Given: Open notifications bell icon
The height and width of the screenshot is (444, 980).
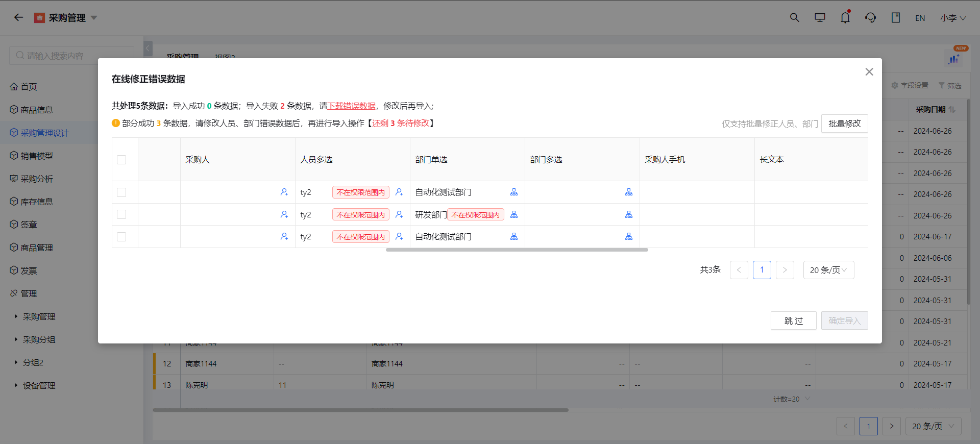Looking at the screenshot, I should 845,17.
